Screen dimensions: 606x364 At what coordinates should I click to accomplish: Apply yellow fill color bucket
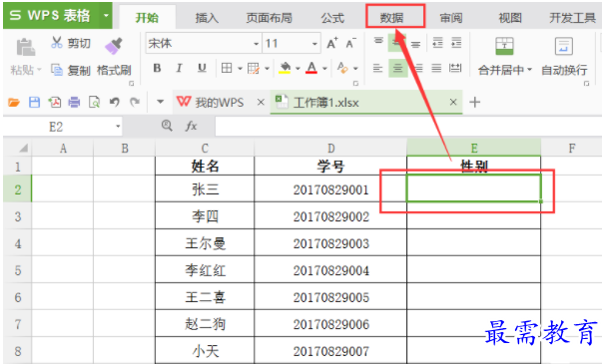point(285,68)
